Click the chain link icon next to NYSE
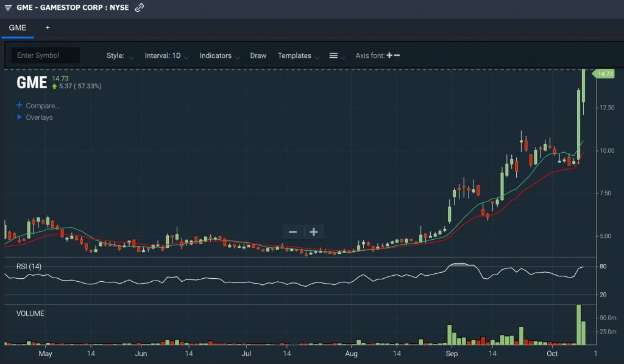This screenshot has height=364, width=624. click(140, 8)
